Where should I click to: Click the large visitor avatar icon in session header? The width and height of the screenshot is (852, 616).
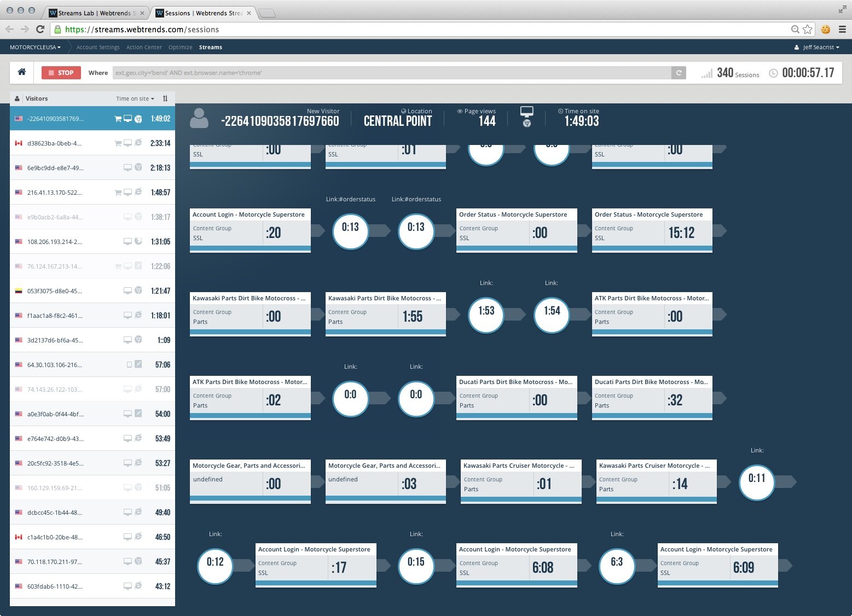click(x=199, y=118)
